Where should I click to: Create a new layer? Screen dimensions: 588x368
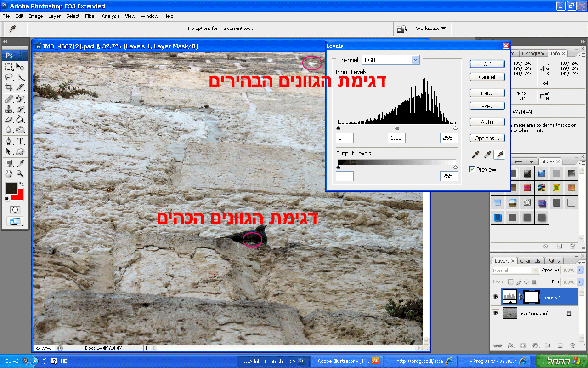pos(560,345)
